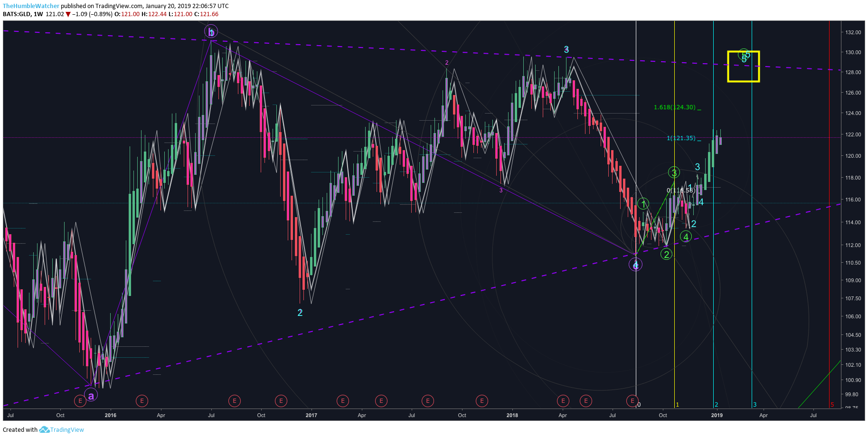Select the grey vertical time line labeled 3
This screenshot has height=438, width=868.
752,214
